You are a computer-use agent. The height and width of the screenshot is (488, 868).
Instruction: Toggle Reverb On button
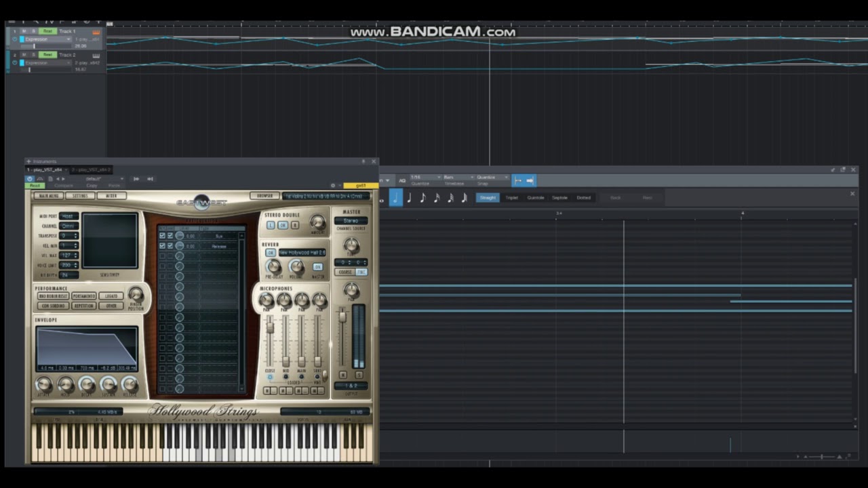[x=270, y=253]
